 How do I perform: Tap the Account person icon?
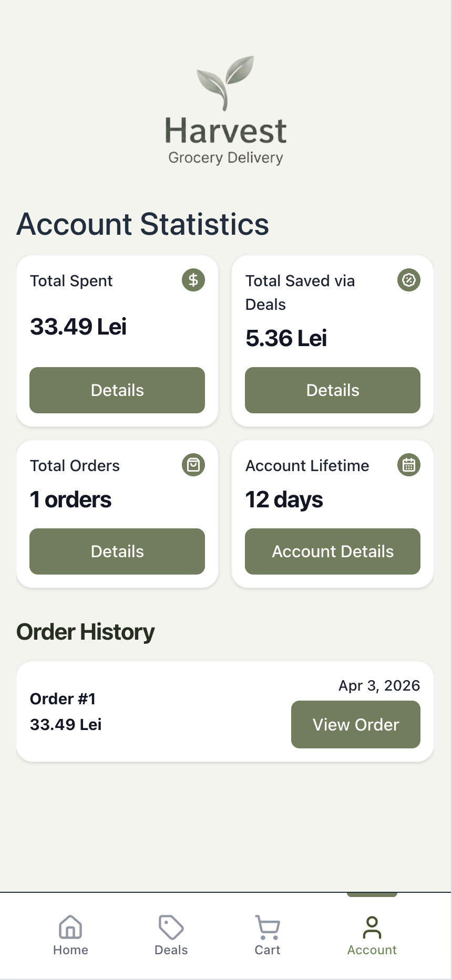point(372,927)
